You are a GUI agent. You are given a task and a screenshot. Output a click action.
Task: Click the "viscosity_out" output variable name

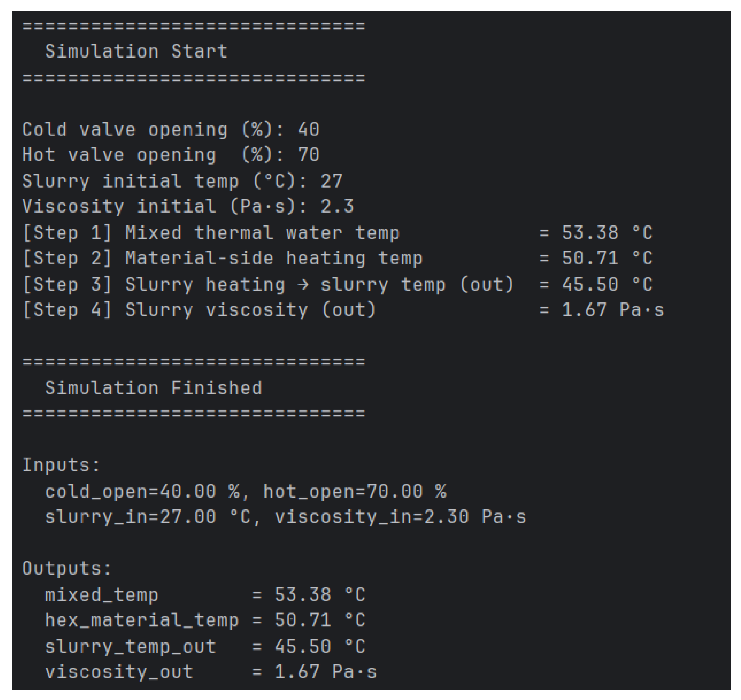119,672
